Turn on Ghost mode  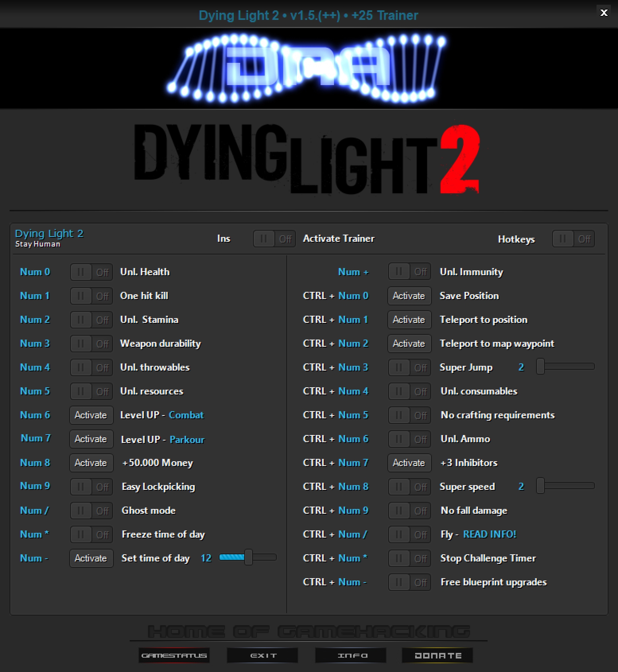[x=91, y=511]
